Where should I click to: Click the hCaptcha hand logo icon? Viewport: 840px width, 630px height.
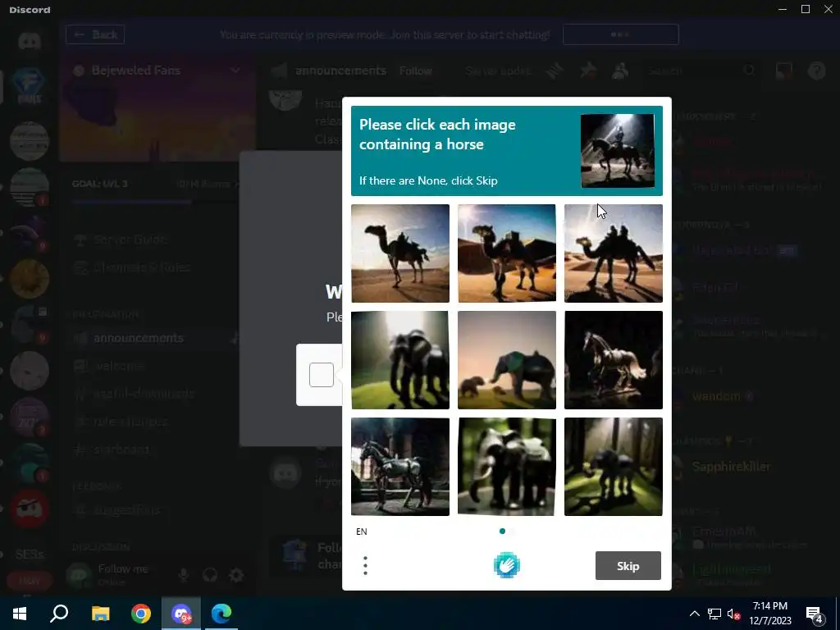click(x=506, y=566)
